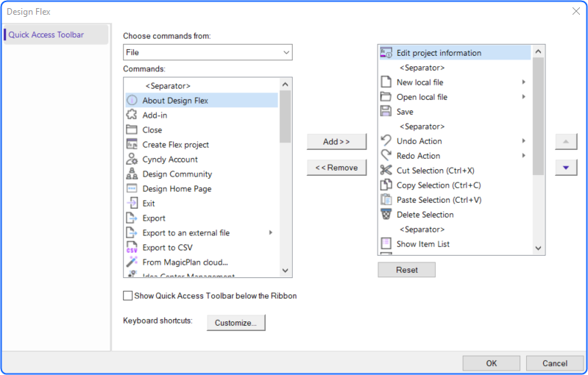Click the Commands list scrollbar thumb
Viewport: 588px width, 375px height.
285,117
